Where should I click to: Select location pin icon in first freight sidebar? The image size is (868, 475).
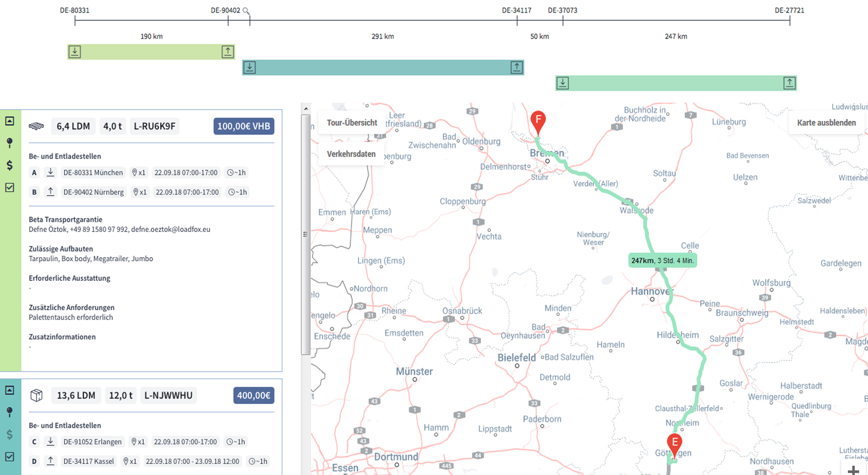(x=10, y=143)
